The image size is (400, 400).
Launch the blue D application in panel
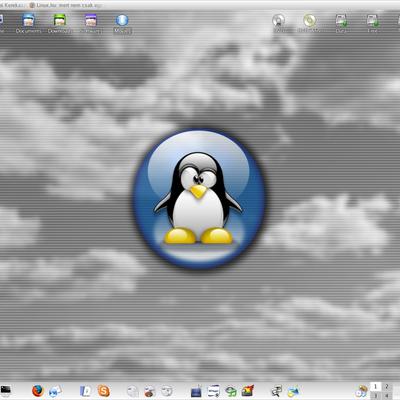(86, 391)
